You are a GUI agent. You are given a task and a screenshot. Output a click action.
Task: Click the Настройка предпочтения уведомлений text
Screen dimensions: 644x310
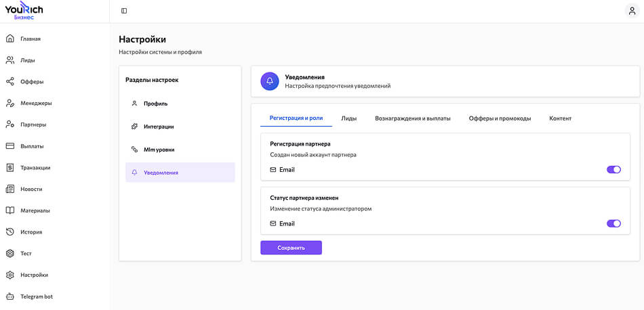[338, 86]
